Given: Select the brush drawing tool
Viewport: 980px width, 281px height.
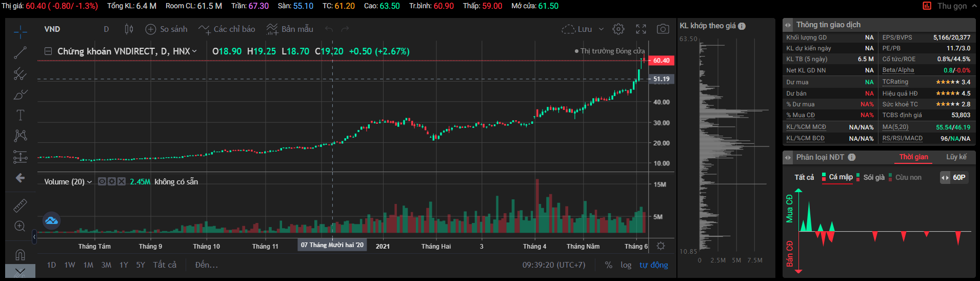Looking at the screenshot, I should click(x=20, y=95).
